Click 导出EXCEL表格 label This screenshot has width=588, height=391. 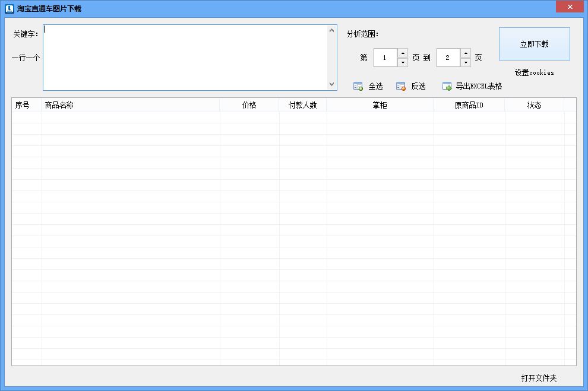pyautogui.click(x=479, y=86)
